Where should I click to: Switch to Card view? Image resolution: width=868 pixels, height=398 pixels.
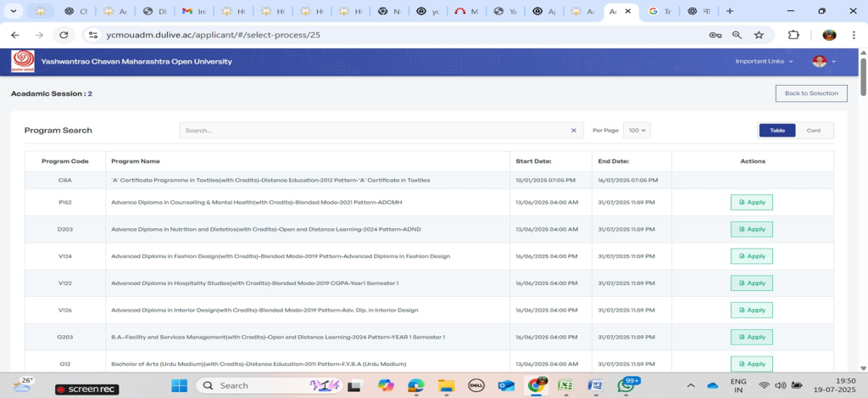(x=813, y=131)
